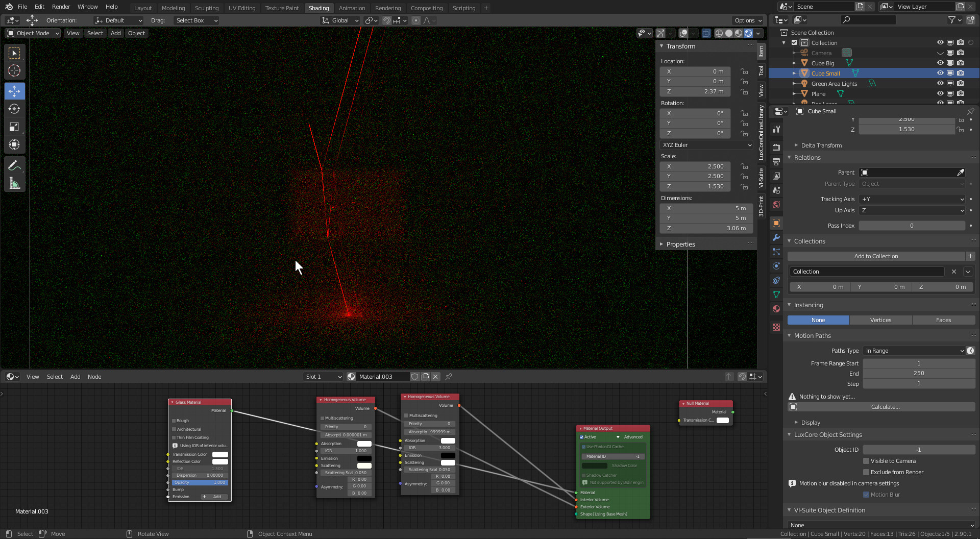Image resolution: width=980 pixels, height=539 pixels.
Task: Open the Material properties tab
Action: [776, 309]
